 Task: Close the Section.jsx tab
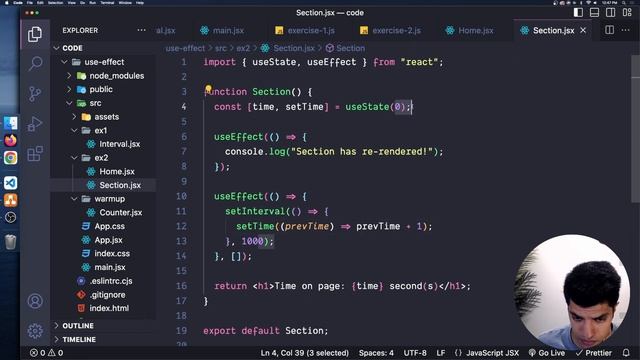(583, 30)
